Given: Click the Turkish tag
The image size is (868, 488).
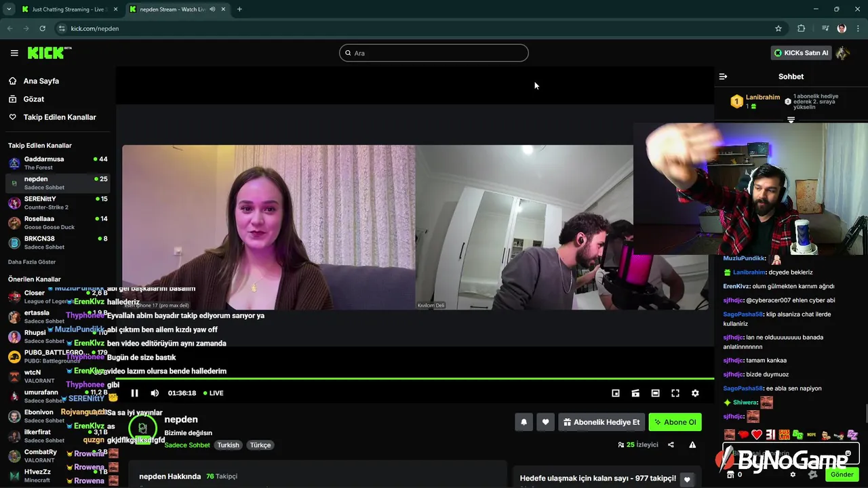Looking at the screenshot, I should (x=229, y=445).
